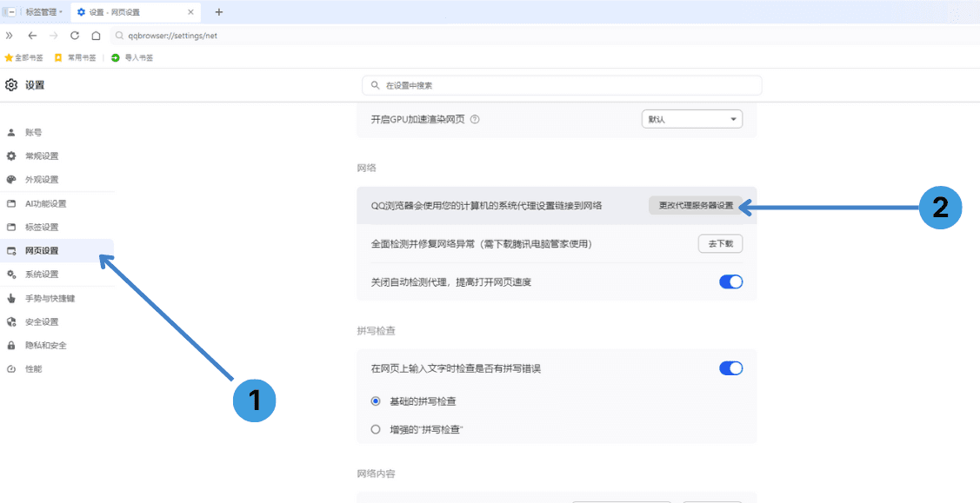Screen dimensions: 980x503
Task: Open the 标签管理 dropdown
Action: (x=43, y=12)
